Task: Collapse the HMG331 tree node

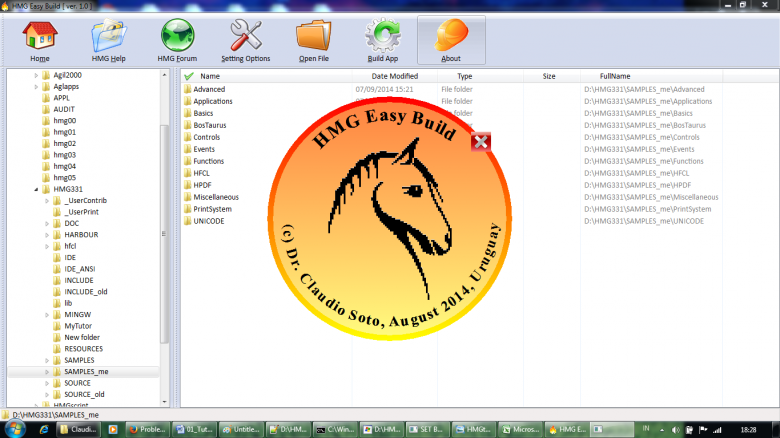Action: 36,189
